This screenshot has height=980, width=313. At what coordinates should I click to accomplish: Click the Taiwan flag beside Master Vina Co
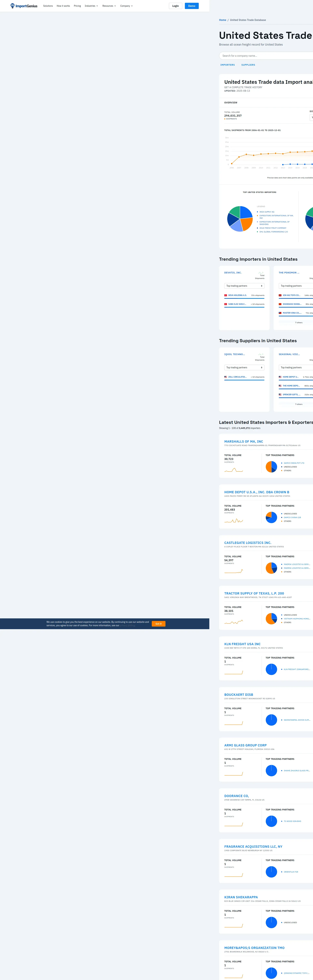click(x=280, y=313)
